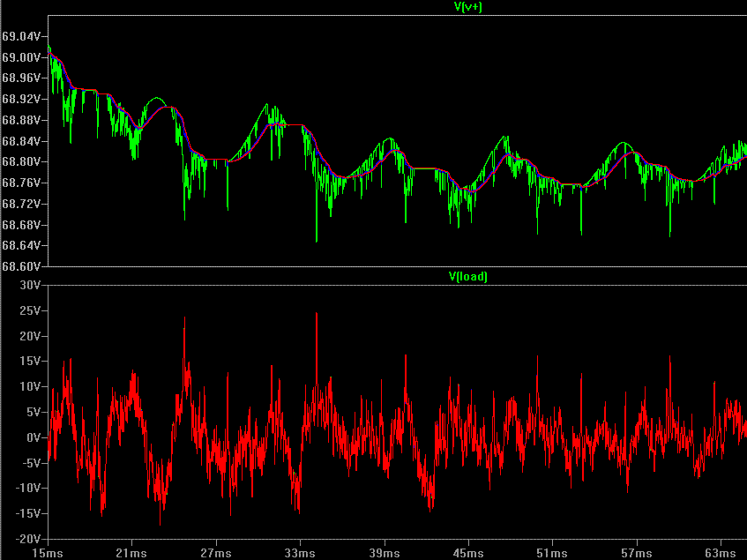This screenshot has height=560, width=747.
Task: Click the -15V axis label
Action: pos(27,513)
